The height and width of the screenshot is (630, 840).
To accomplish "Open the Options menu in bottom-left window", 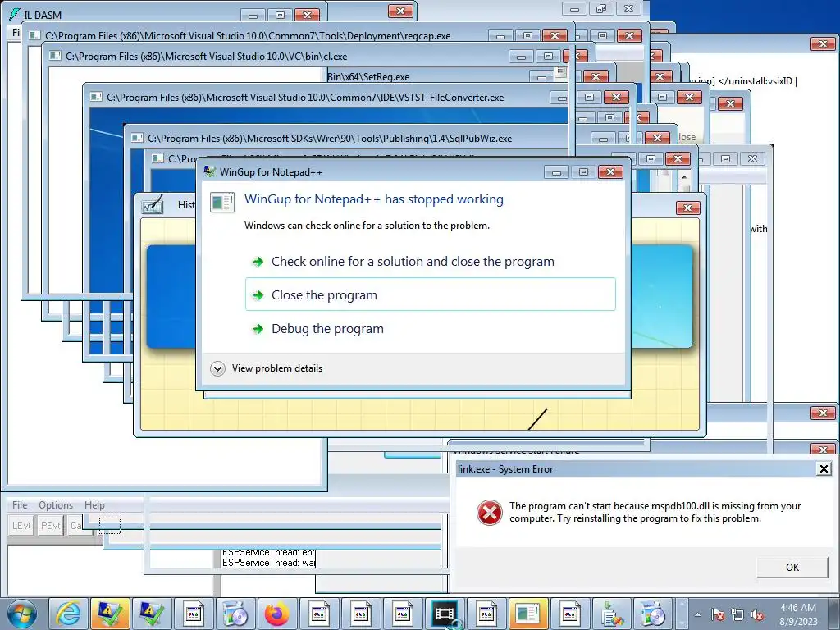I will [x=56, y=505].
